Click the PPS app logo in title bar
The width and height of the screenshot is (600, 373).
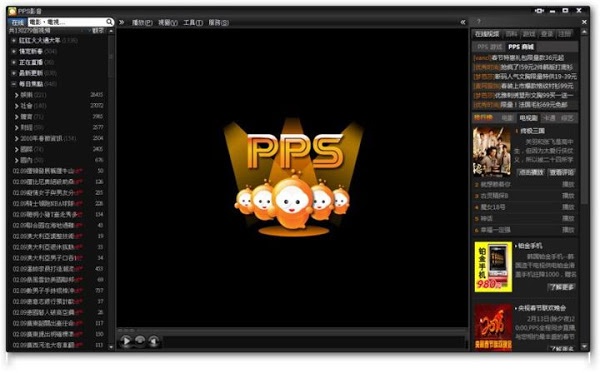(12, 11)
